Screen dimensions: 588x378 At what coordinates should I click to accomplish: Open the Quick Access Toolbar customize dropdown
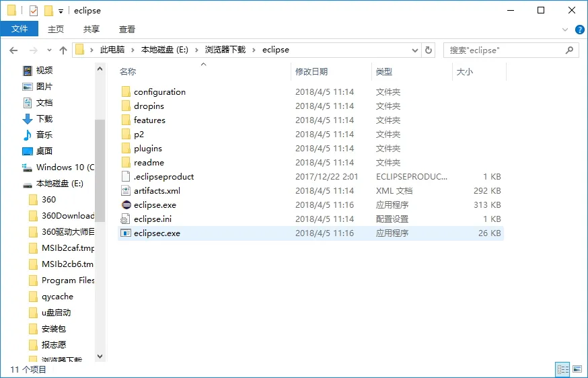click(x=61, y=11)
